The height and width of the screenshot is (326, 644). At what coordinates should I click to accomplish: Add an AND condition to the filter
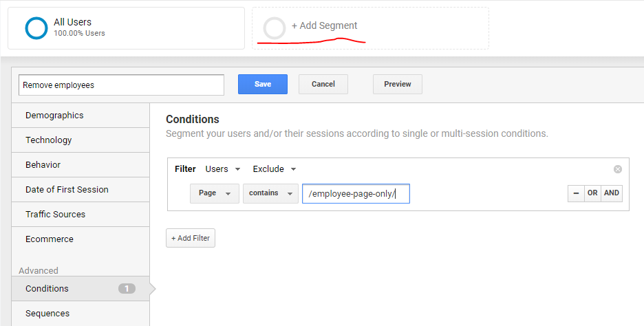611,193
